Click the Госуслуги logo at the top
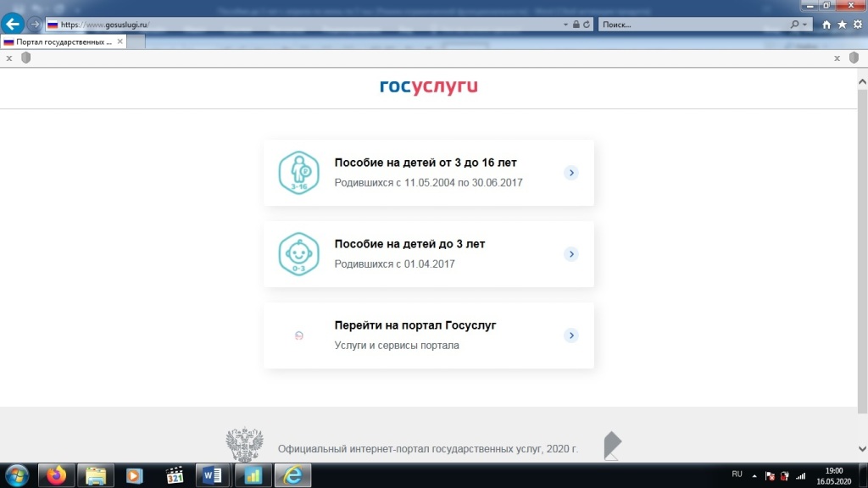This screenshot has width=868, height=488. click(429, 86)
